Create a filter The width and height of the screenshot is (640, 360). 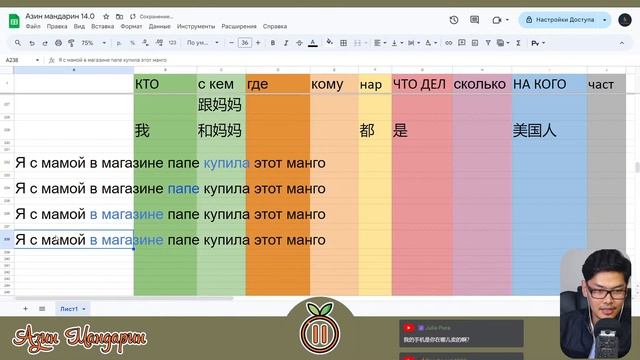click(x=488, y=43)
